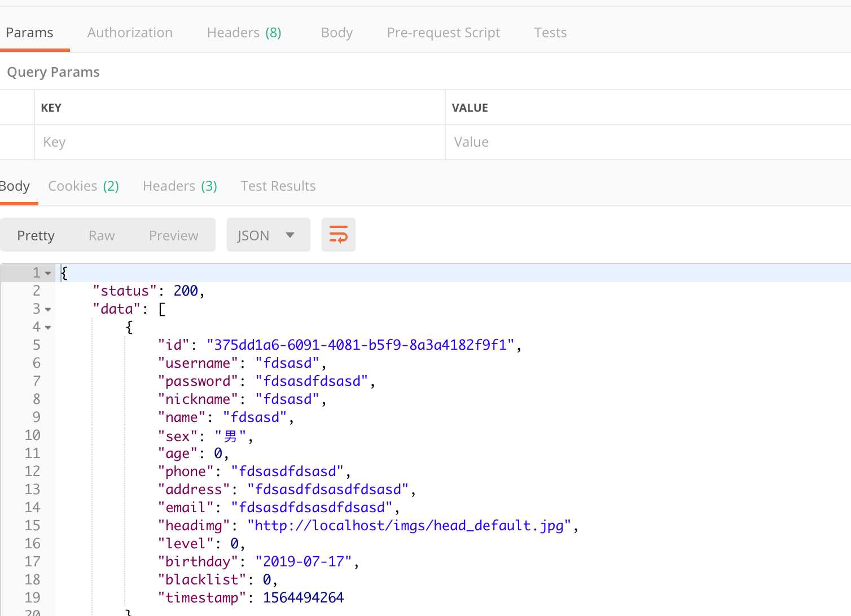Collapse the object fold arrow on line 4
The width and height of the screenshot is (851, 616).
tap(48, 328)
